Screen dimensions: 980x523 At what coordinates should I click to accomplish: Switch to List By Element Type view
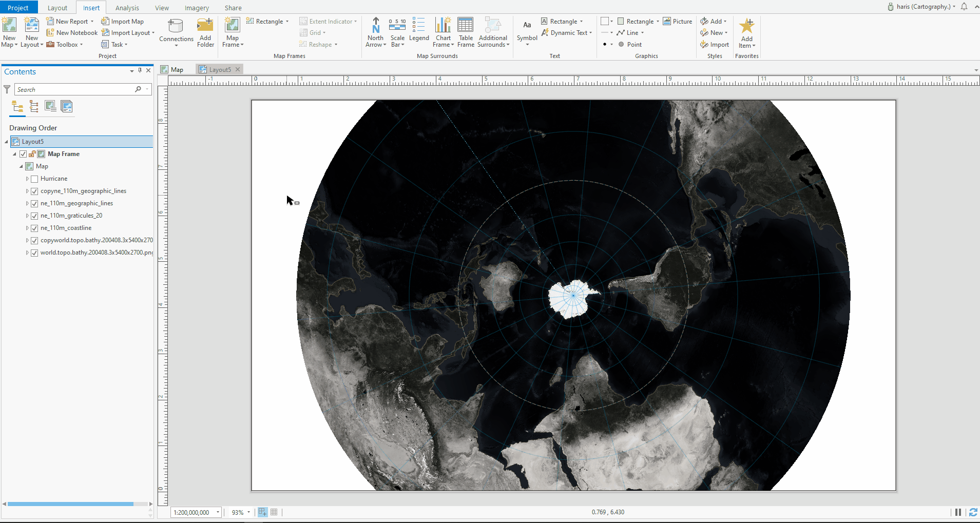[x=34, y=106]
